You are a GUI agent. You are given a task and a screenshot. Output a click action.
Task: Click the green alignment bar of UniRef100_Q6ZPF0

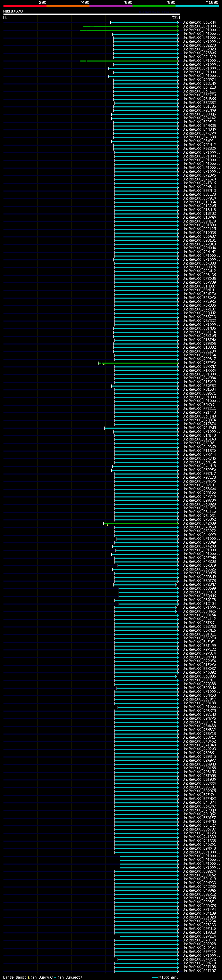(138, 363)
